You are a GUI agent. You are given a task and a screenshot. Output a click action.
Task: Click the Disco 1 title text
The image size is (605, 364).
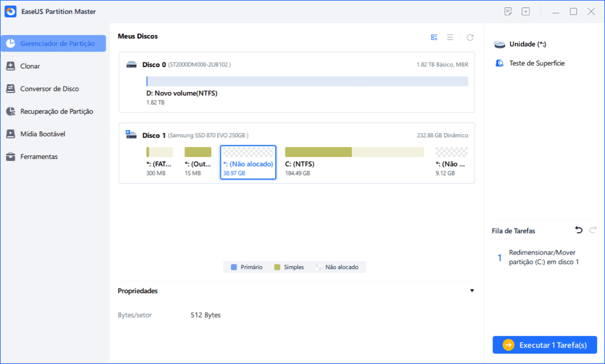point(154,135)
